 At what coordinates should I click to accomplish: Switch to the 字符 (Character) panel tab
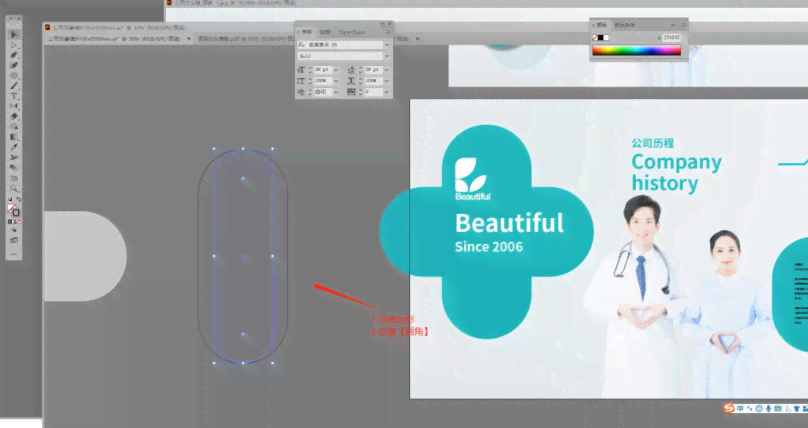coord(307,32)
